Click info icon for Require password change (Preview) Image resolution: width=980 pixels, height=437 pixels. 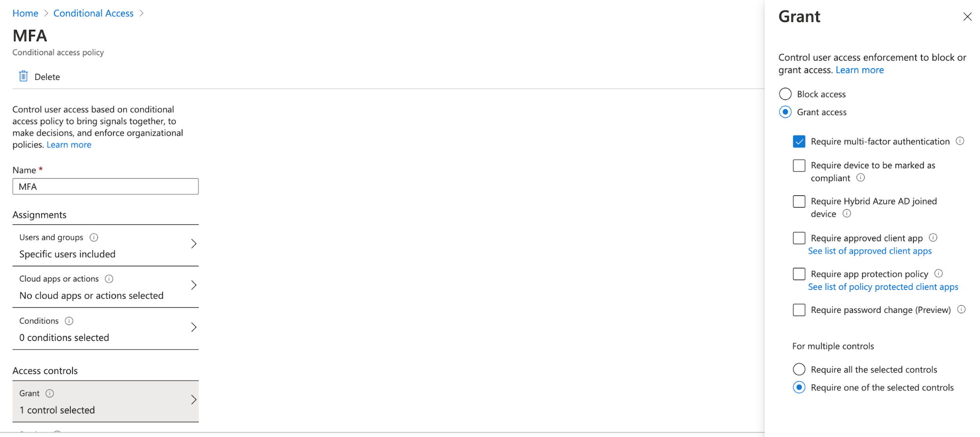[961, 309]
